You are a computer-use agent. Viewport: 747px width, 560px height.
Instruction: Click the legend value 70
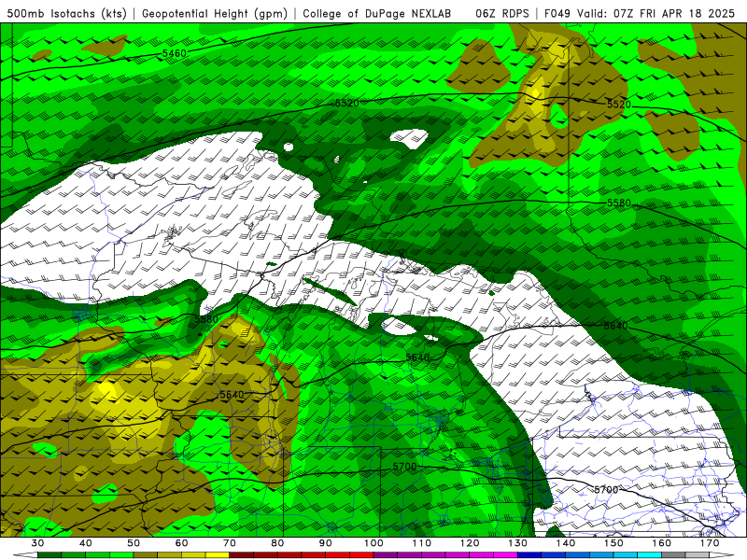pyautogui.click(x=230, y=543)
